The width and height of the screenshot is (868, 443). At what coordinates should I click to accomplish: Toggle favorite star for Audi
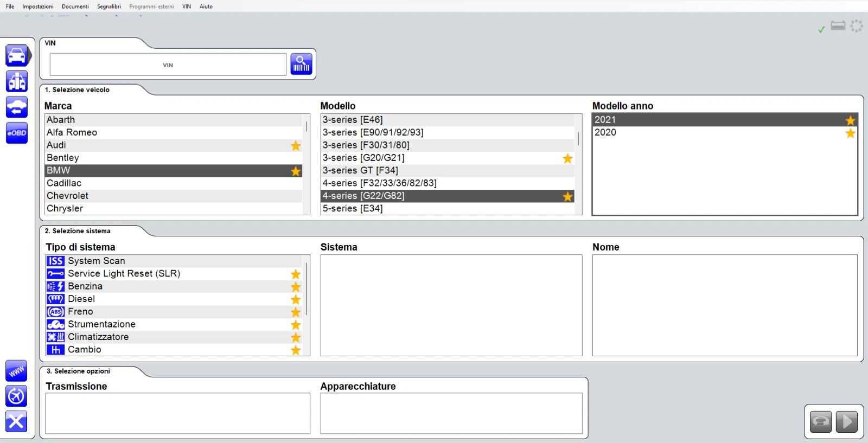pos(296,145)
